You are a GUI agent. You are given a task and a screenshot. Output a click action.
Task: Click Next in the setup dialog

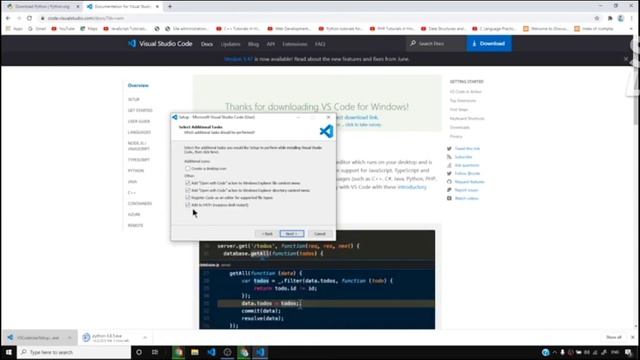[x=292, y=234]
